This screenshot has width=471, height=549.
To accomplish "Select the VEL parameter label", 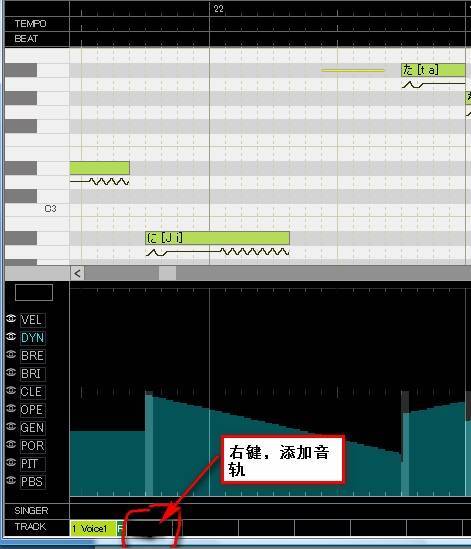I will [32, 320].
